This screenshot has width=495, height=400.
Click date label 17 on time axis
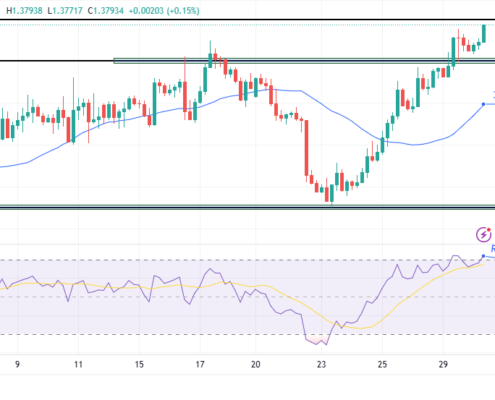click(x=200, y=364)
